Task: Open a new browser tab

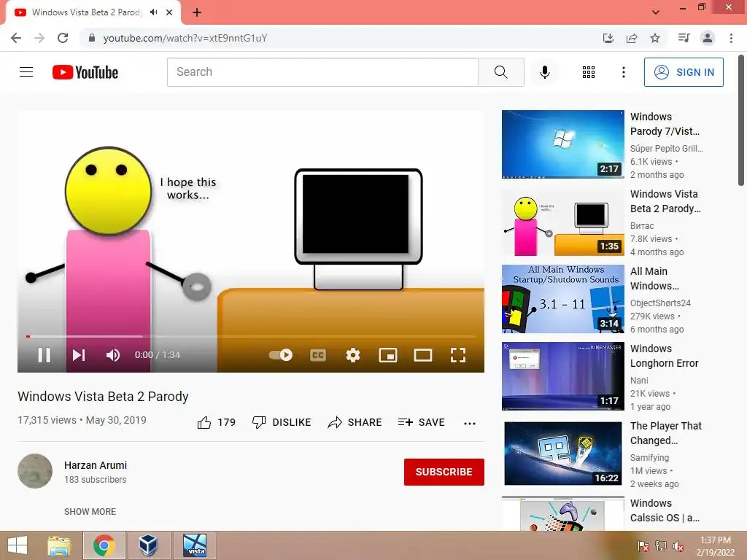Action: (197, 12)
